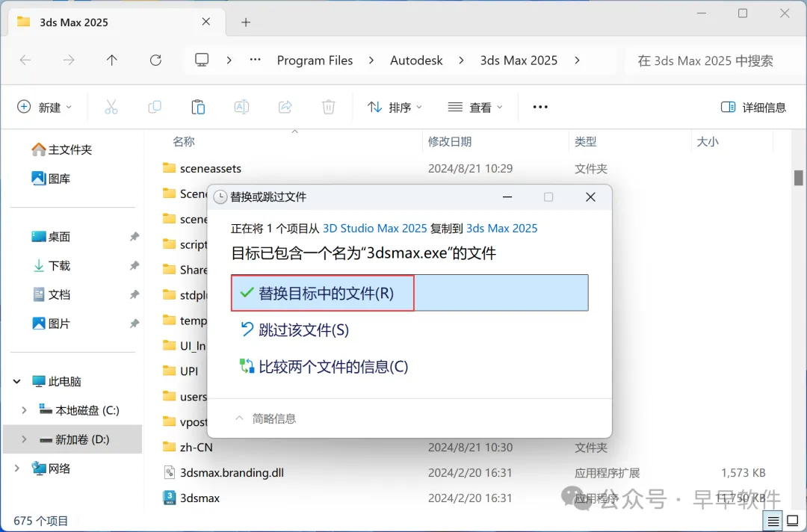Open 图片 in the sidebar
This screenshot has width=807, height=532.
click(51, 324)
